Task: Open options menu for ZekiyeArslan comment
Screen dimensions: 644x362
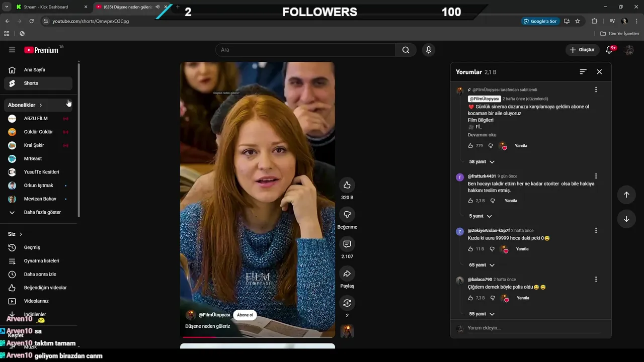Action: 596,230
